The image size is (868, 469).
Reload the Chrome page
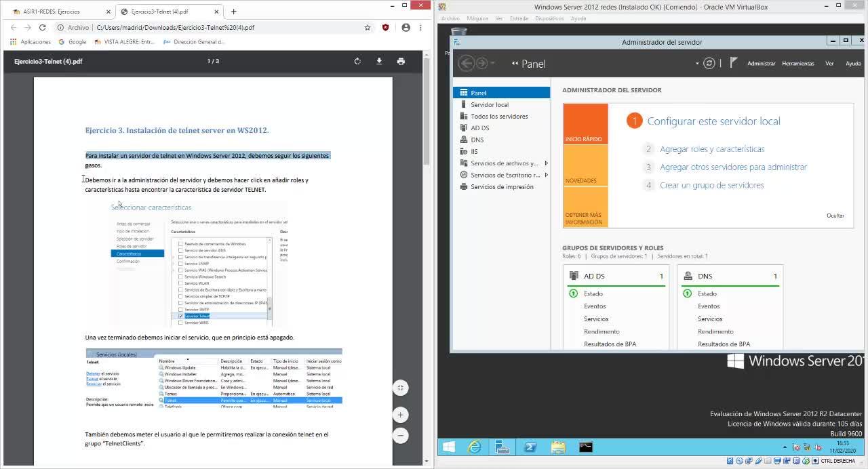click(42, 28)
